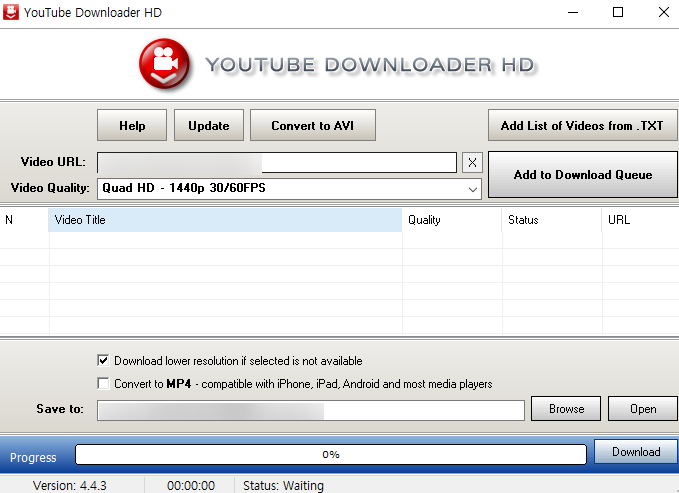Image resolution: width=679 pixels, height=493 pixels.
Task: Sort by Status column header
Action: (552, 220)
